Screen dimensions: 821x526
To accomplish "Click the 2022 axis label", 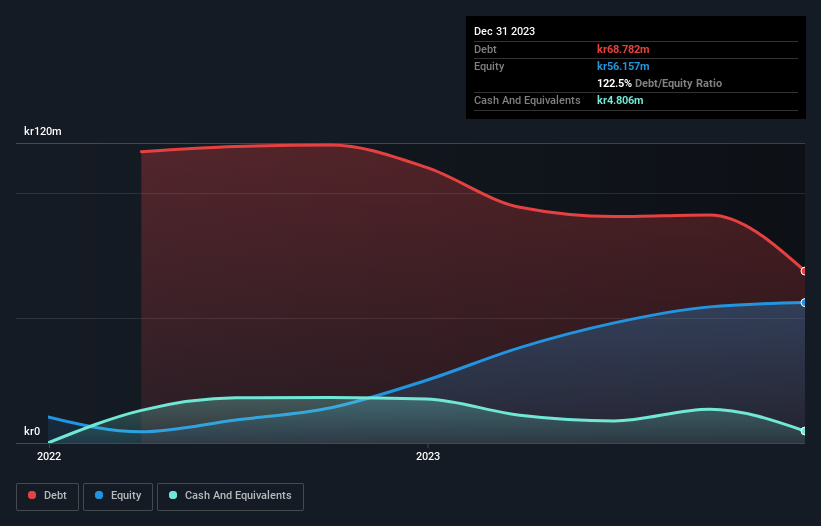I will click(x=49, y=456).
